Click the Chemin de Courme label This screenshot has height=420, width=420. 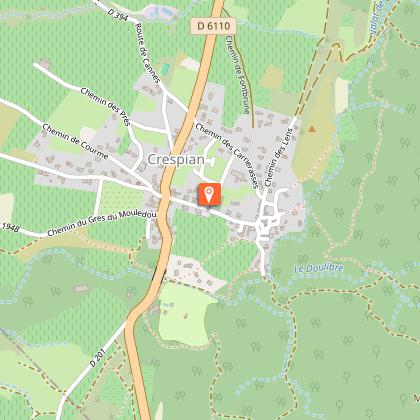pyautogui.click(x=75, y=141)
